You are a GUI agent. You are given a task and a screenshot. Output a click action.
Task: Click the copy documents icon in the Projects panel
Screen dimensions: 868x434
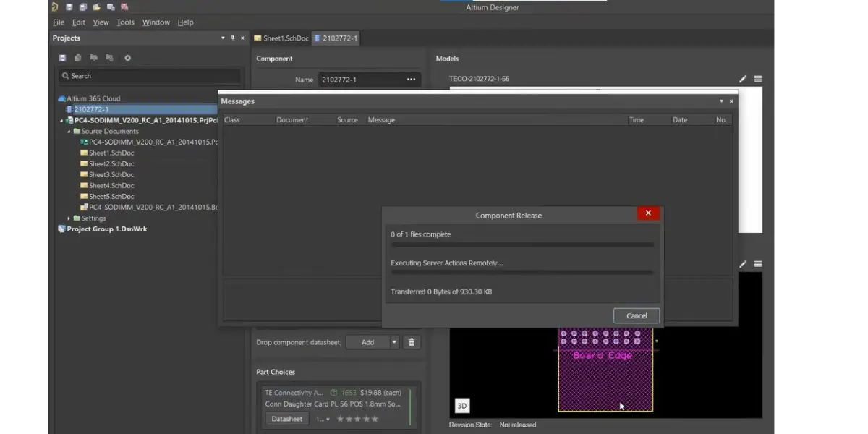pos(78,58)
